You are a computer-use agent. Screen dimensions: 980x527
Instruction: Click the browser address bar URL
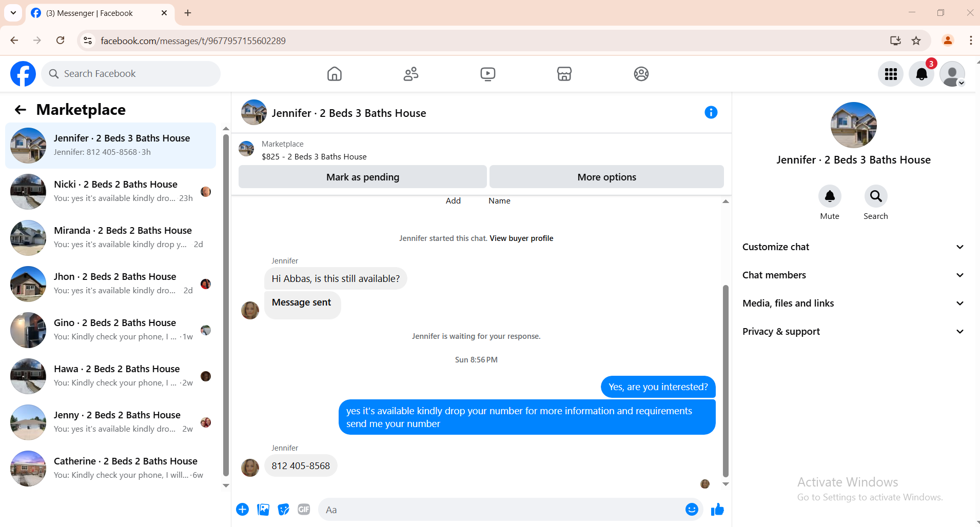pos(193,41)
